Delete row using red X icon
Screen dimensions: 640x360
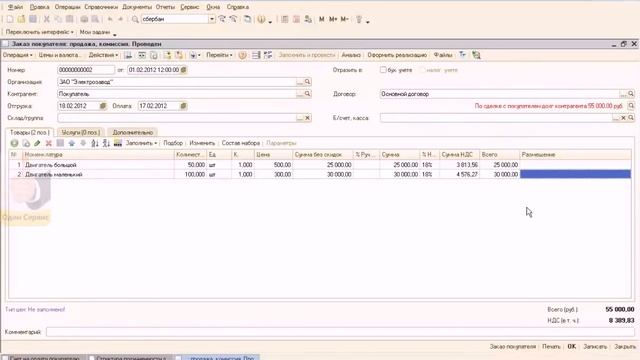49,143
